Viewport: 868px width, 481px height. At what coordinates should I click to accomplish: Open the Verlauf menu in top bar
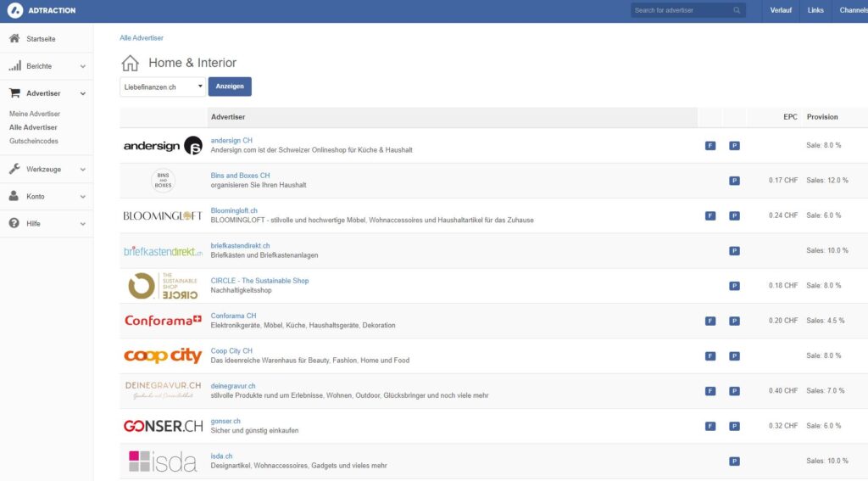[781, 10]
